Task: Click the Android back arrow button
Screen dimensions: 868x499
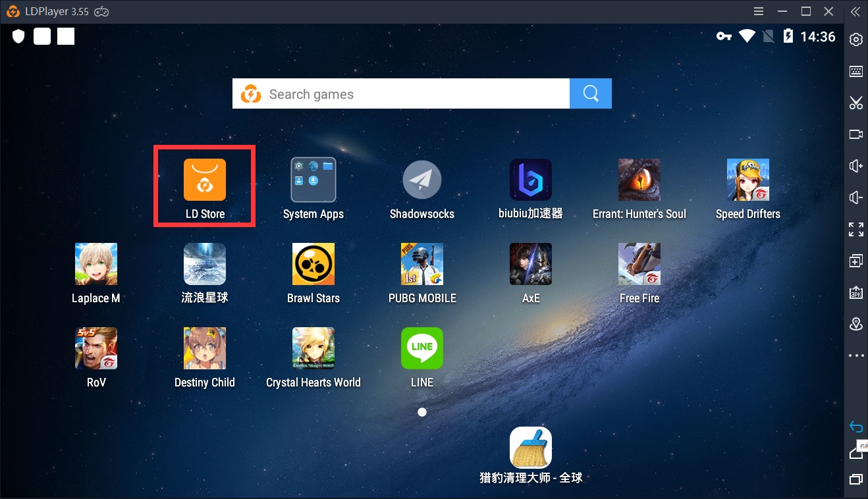Action: click(856, 427)
